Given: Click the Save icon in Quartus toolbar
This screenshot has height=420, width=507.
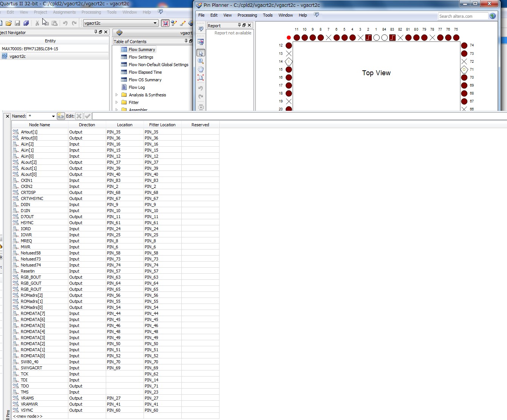Looking at the screenshot, I should pos(17,23).
